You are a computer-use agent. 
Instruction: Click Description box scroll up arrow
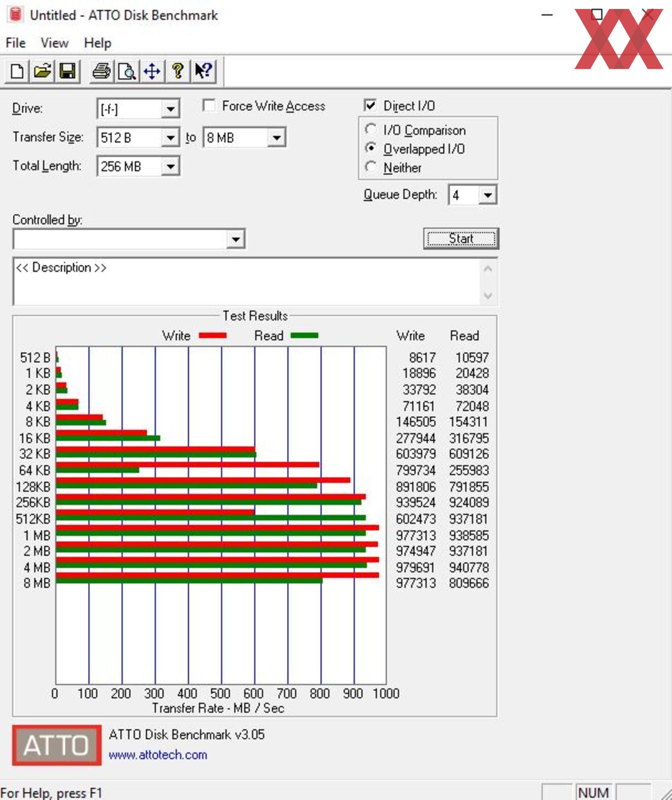tap(488, 269)
